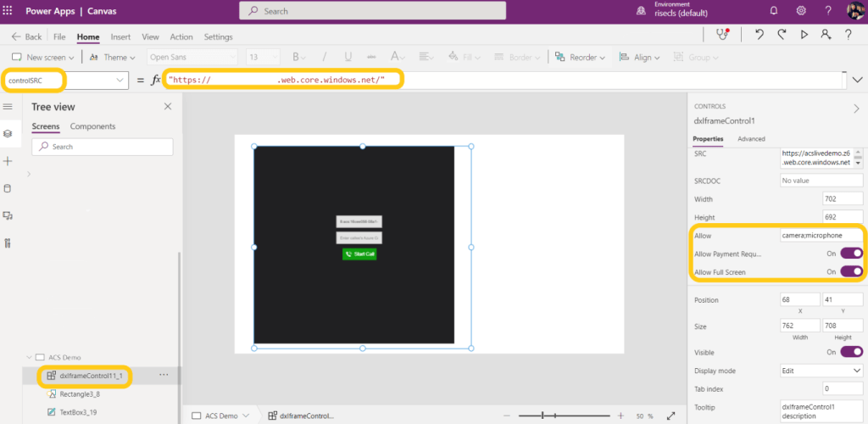This screenshot has width=868, height=424.
Task: Open the Insert menu
Action: click(120, 37)
